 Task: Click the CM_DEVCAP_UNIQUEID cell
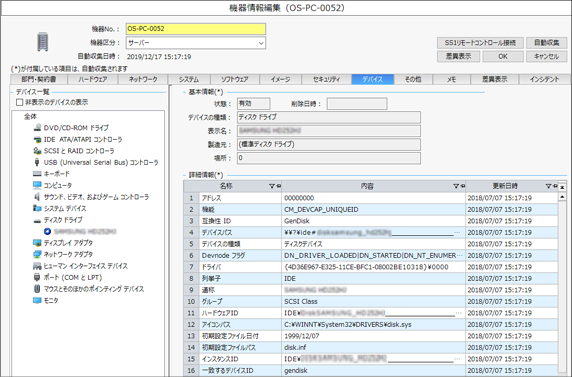373,209
